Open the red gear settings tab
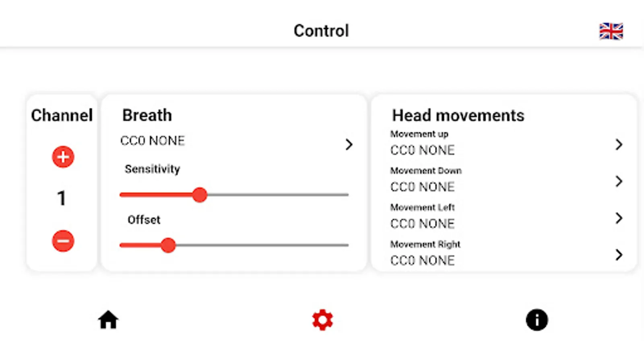The width and height of the screenshot is (644, 362). pos(322,320)
